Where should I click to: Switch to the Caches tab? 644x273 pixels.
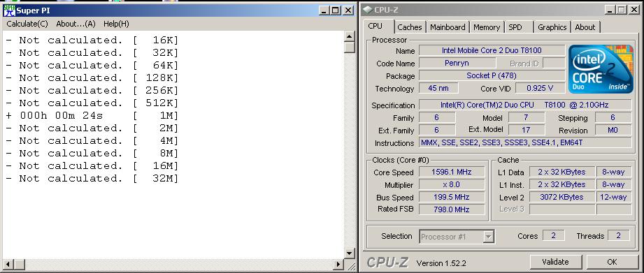410,27
